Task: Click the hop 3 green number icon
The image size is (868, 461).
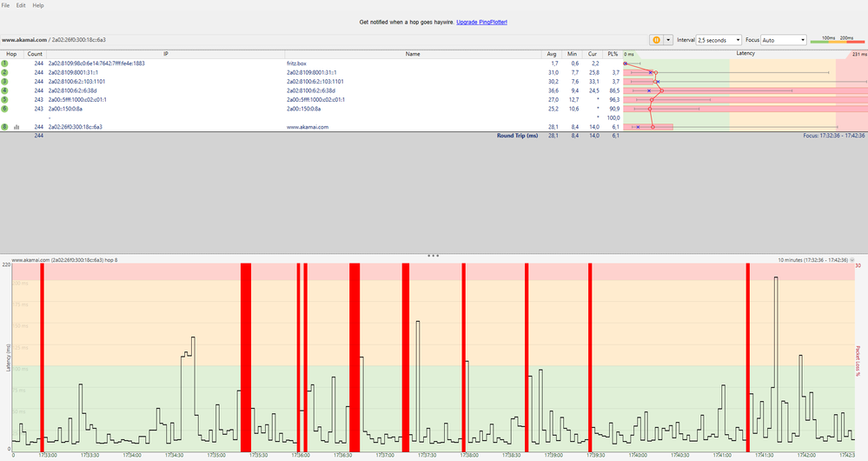Action: point(4,82)
